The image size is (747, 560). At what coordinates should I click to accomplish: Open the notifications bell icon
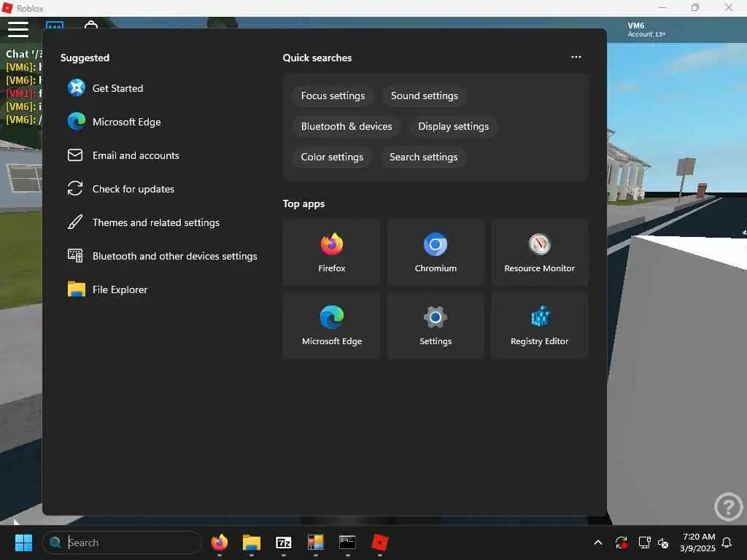click(727, 542)
